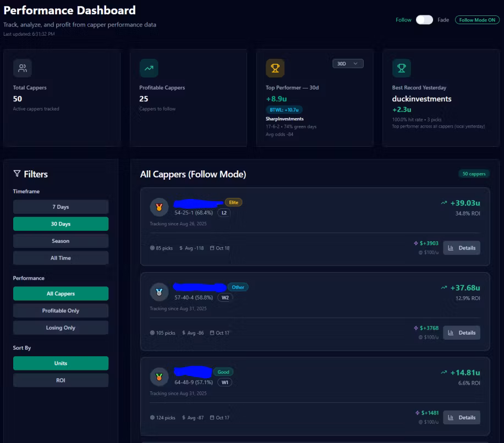Click the Good tier badge
The height and width of the screenshot is (443, 504).
point(223,372)
